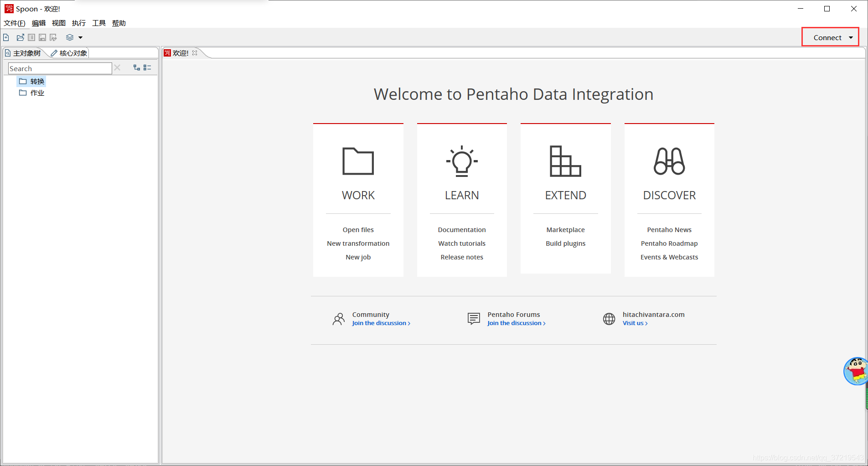Click the Visit us link
The image size is (868, 466).
pos(635,323)
